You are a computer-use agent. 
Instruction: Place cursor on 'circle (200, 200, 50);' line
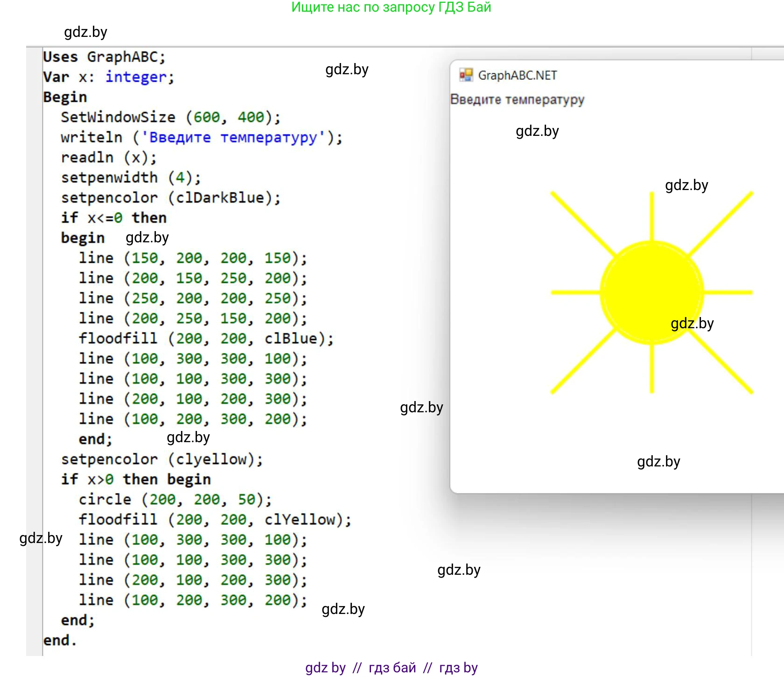(175, 500)
